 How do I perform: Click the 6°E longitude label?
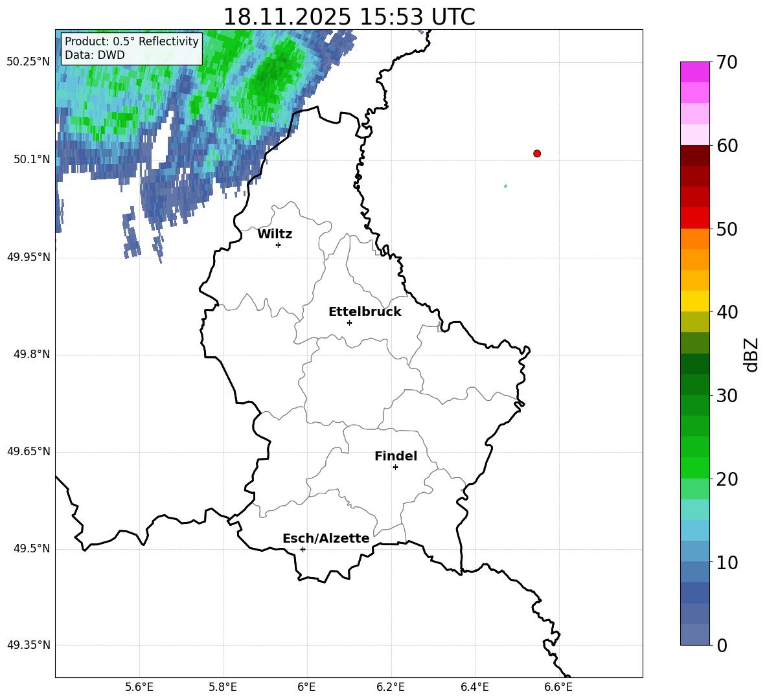(306, 687)
